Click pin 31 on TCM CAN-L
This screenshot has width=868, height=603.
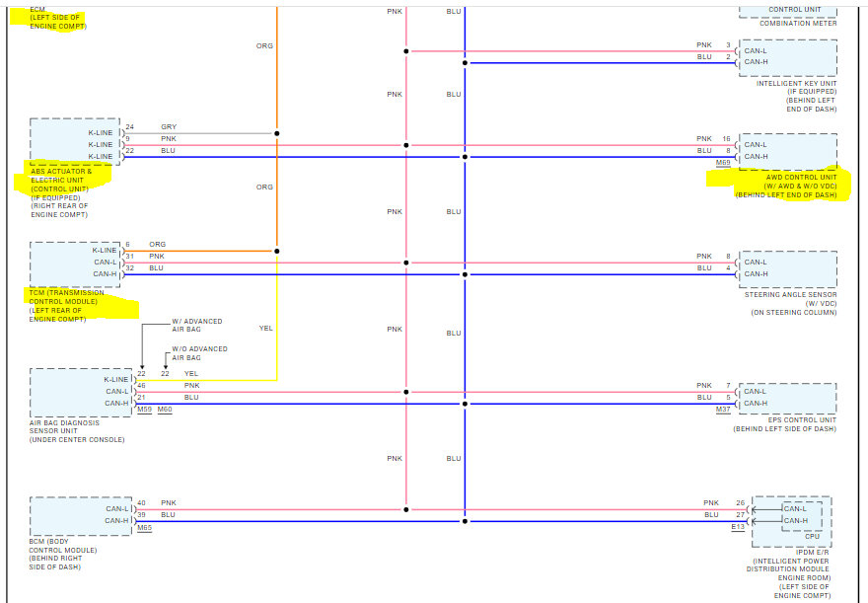pyautogui.click(x=129, y=256)
